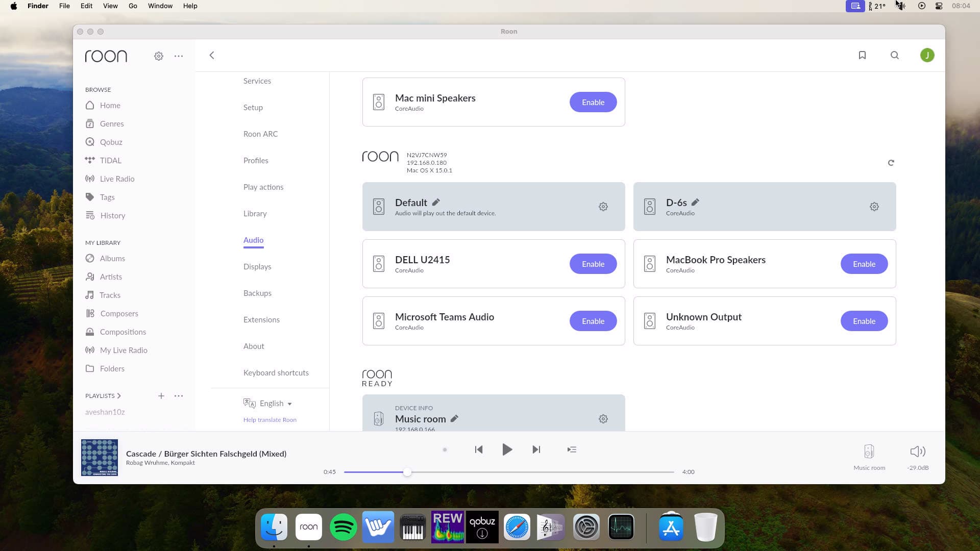Open History in the sidebar

(105, 216)
